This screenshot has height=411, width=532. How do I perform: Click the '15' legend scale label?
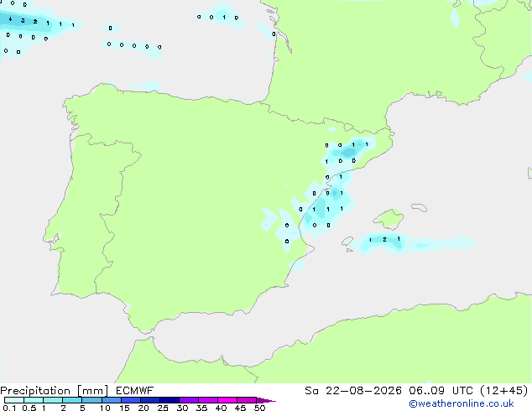(124, 408)
